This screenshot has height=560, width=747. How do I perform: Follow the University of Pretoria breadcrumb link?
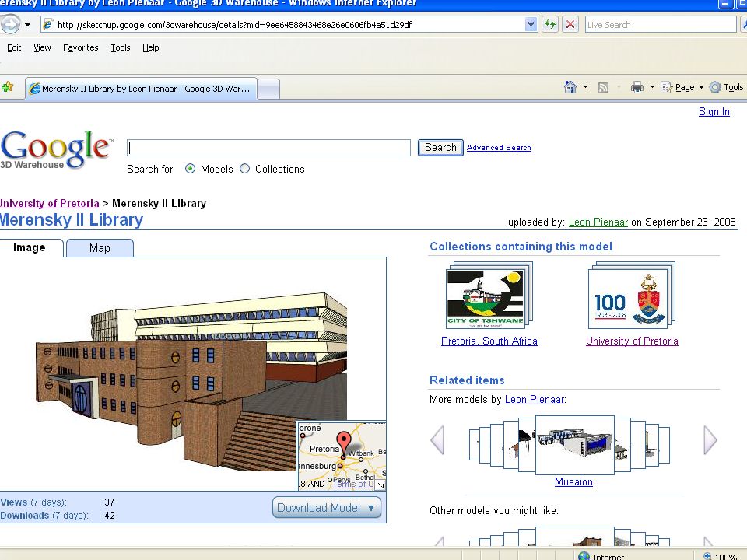click(50, 203)
